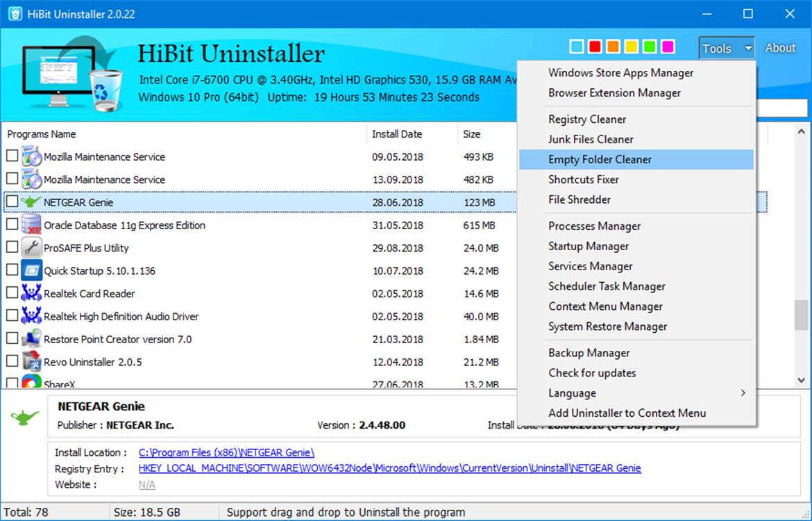Click the HiBit Uninstaller title bar icon
Image resolution: width=812 pixels, height=521 pixels.
pyautogui.click(x=15, y=13)
